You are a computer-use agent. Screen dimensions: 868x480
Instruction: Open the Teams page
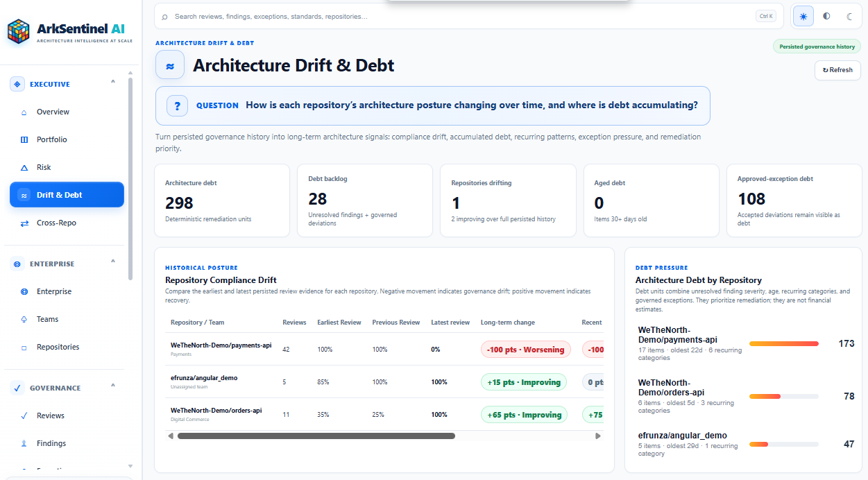click(67, 319)
